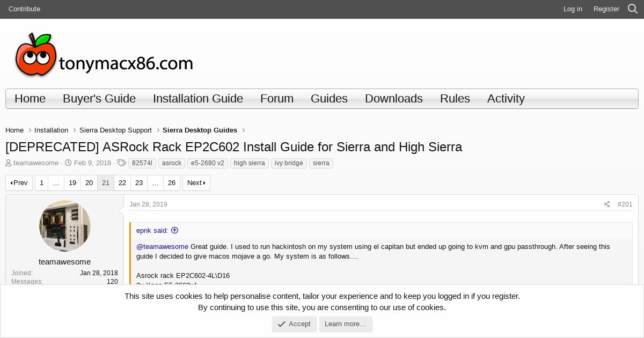Open Installation Guide menu item
The image size is (644, 338).
[198, 99]
